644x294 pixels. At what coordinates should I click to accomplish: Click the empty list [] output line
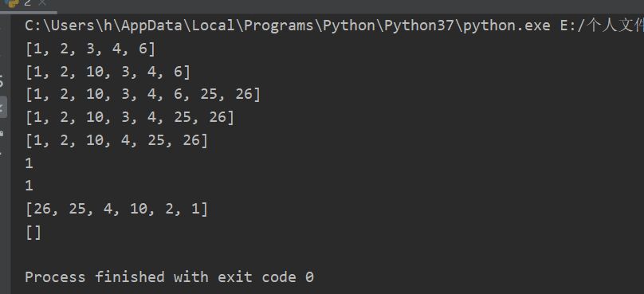[33, 233]
